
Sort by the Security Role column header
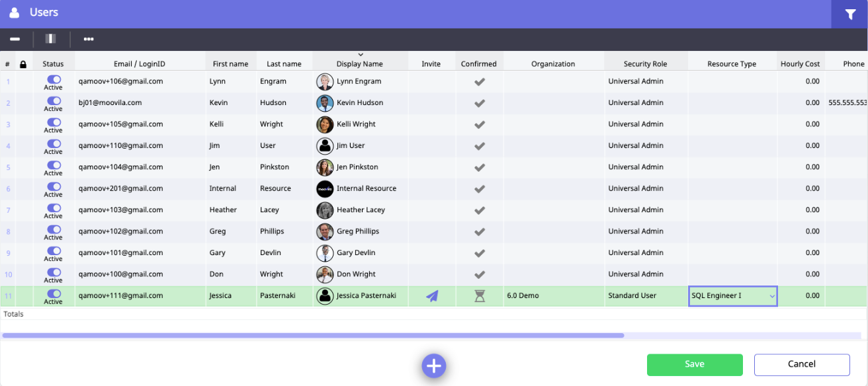click(x=645, y=64)
